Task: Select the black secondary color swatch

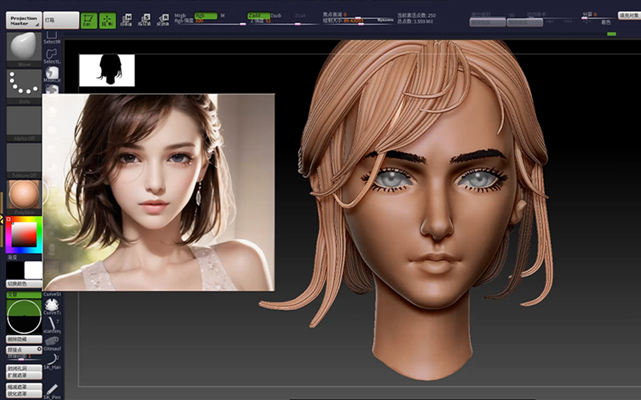Action: point(15,270)
